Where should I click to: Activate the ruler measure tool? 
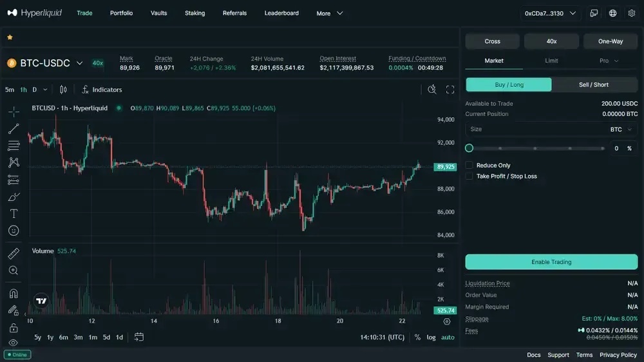pyautogui.click(x=14, y=254)
